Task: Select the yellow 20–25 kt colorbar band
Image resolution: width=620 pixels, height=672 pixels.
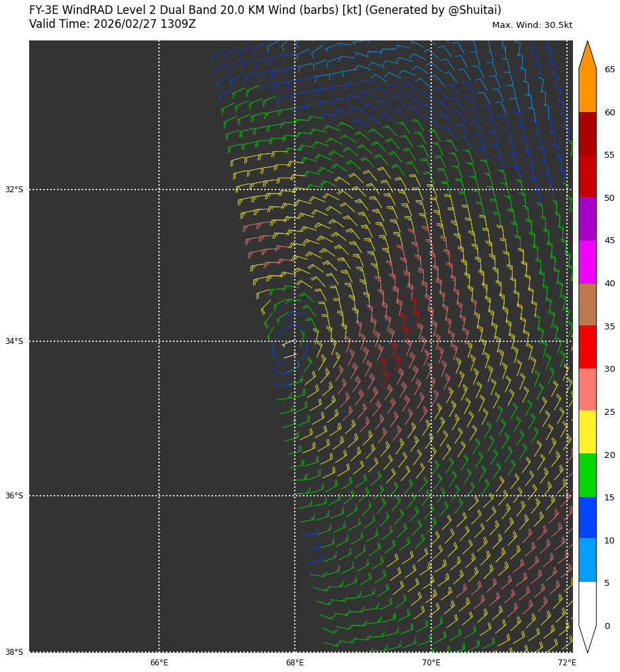Action: click(x=587, y=432)
